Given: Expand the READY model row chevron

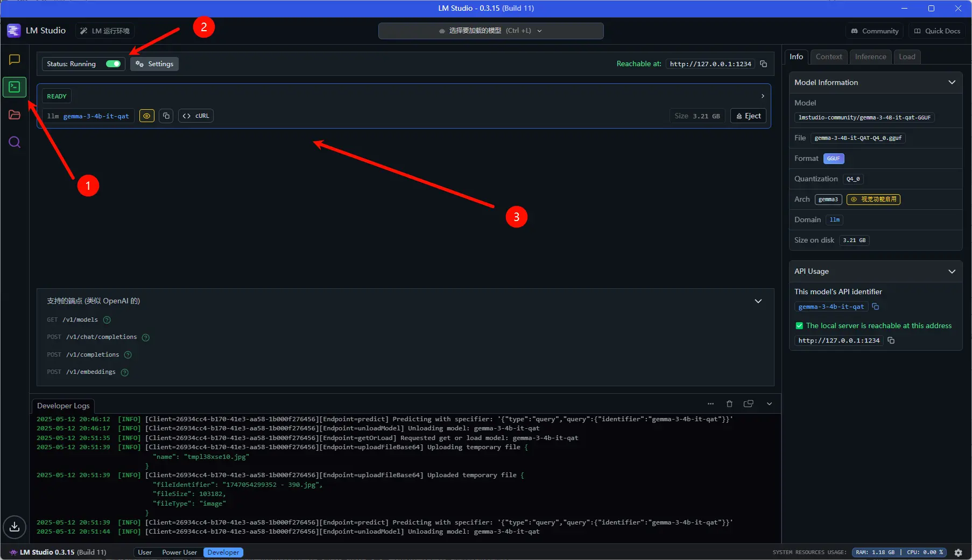Looking at the screenshot, I should click(763, 96).
